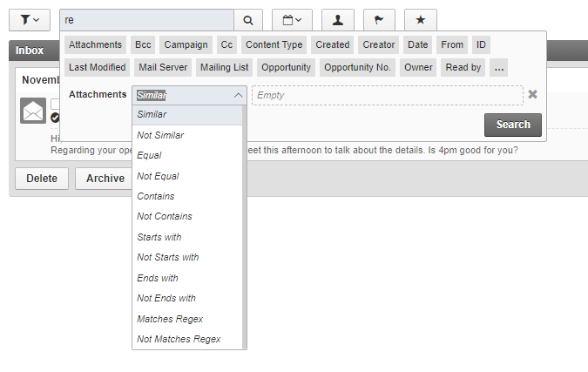Click the star favorites icon
This screenshot has width=588, height=372.
tap(421, 19)
